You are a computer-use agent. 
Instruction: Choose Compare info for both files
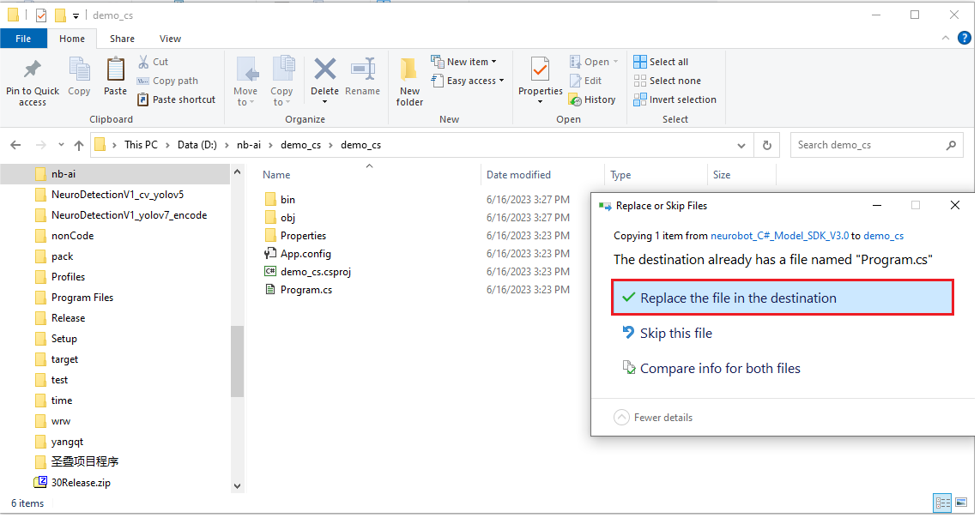[720, 369]
